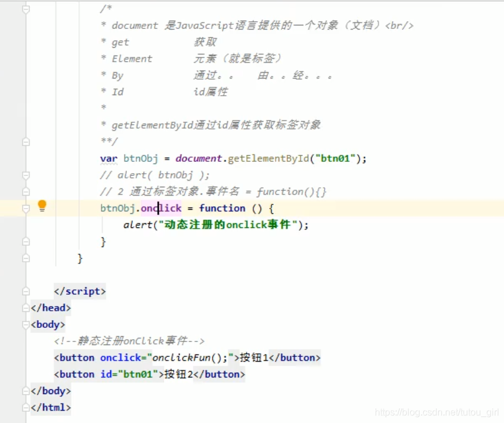Click the '<!--静态注册onClick事件-->' comment
This screenshot has width=504, height=423.
[129, 341]
